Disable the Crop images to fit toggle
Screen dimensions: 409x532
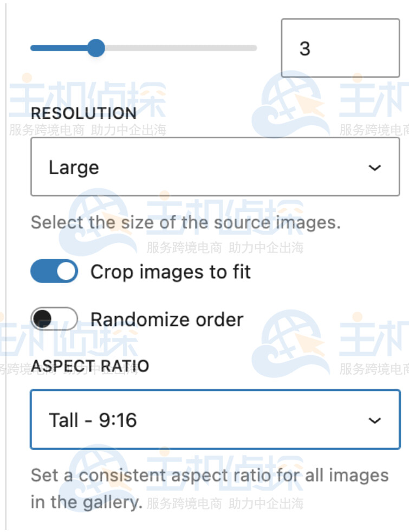coord(54,272)
